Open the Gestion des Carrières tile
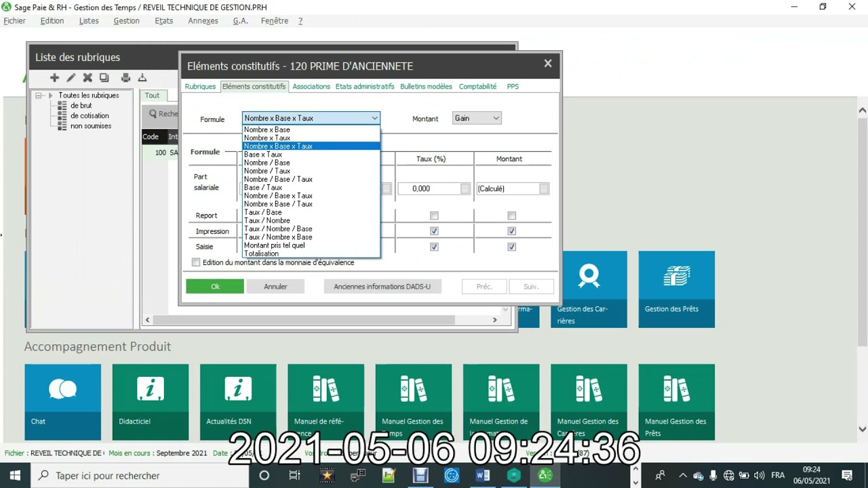This screenshot has width=868, height=488. click(x=589, y=289)
